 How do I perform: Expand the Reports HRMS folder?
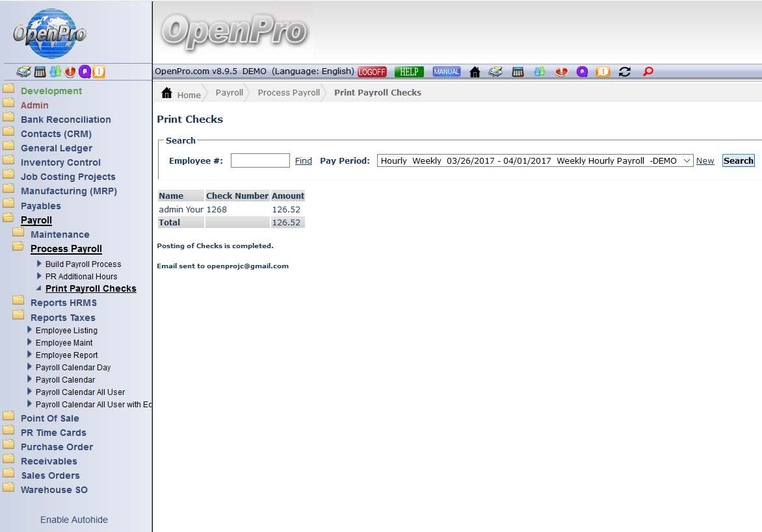63,303
